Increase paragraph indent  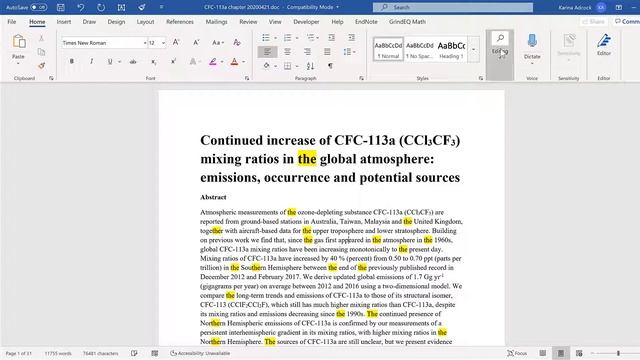tap(351, 38)
